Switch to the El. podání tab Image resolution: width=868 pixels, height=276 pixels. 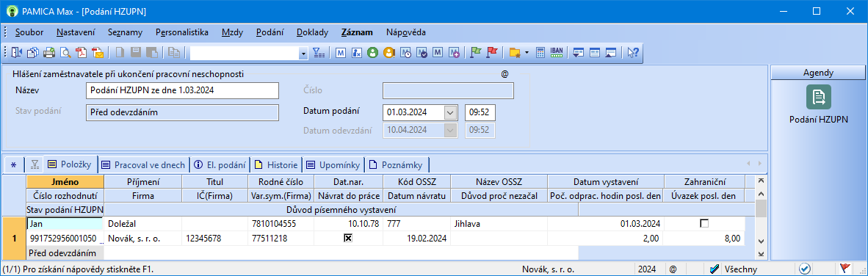(x=220, y=164)
